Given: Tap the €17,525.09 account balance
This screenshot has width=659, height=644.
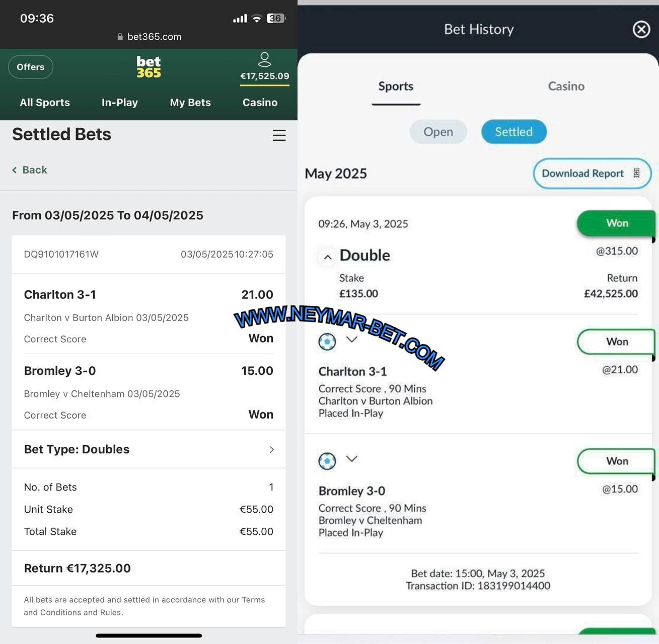Looking at the screenshot, I should click(x=265, y=76).
